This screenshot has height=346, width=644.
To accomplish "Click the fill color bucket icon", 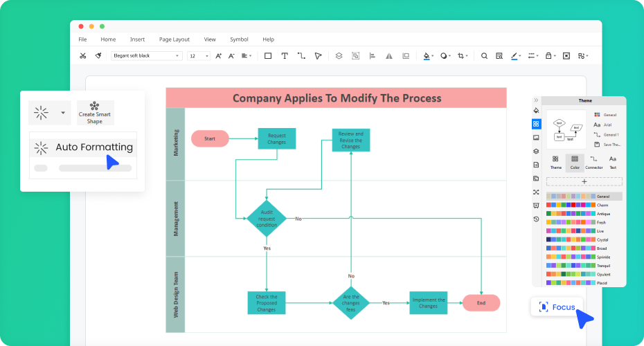I will [427, 55].
